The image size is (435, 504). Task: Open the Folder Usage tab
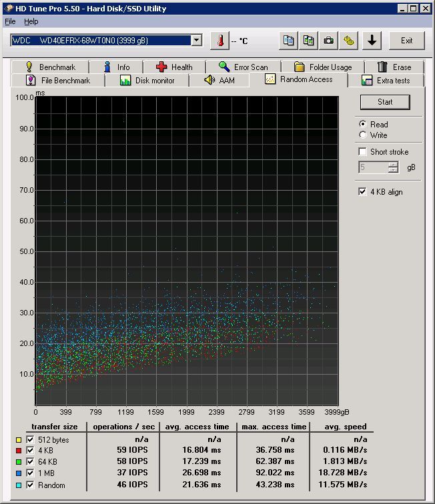coord(323,67)
